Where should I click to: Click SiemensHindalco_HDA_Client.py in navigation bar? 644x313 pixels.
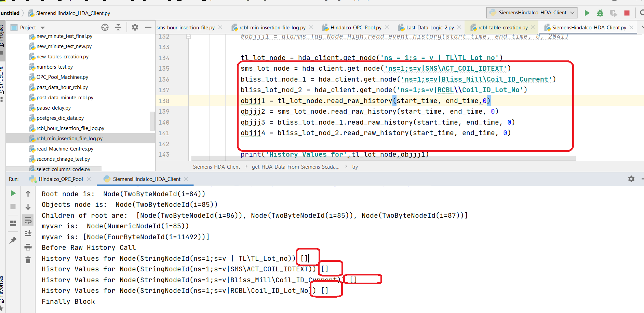click(x=69, y=13)
